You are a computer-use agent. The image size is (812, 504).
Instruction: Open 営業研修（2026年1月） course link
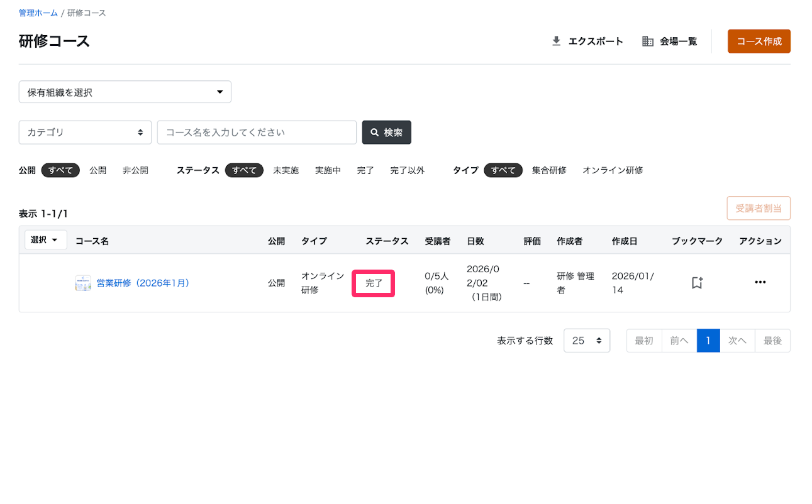pyautogui.click(x=143, y=283)
